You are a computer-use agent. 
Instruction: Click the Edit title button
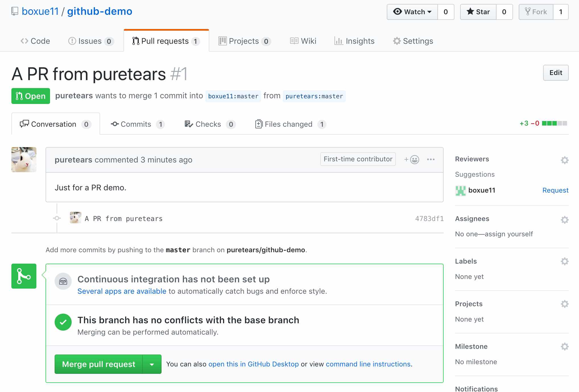tap(555, 73)
